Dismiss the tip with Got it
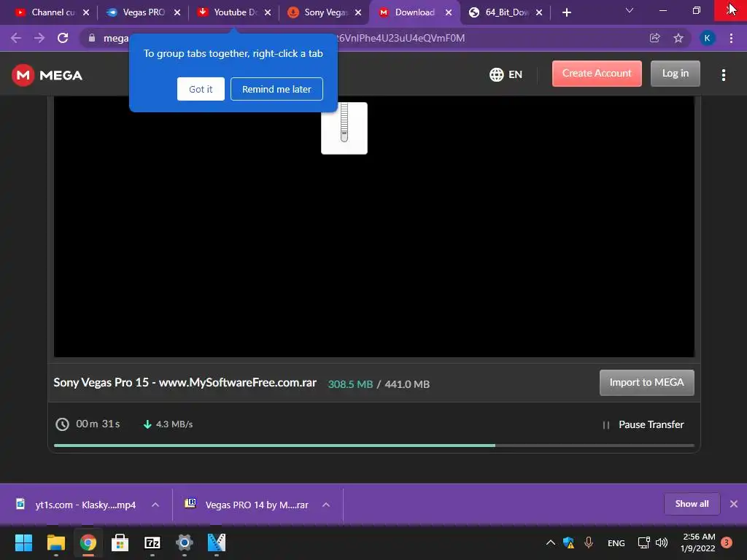This screenshot has height=560, width=747. click(201, 89)
